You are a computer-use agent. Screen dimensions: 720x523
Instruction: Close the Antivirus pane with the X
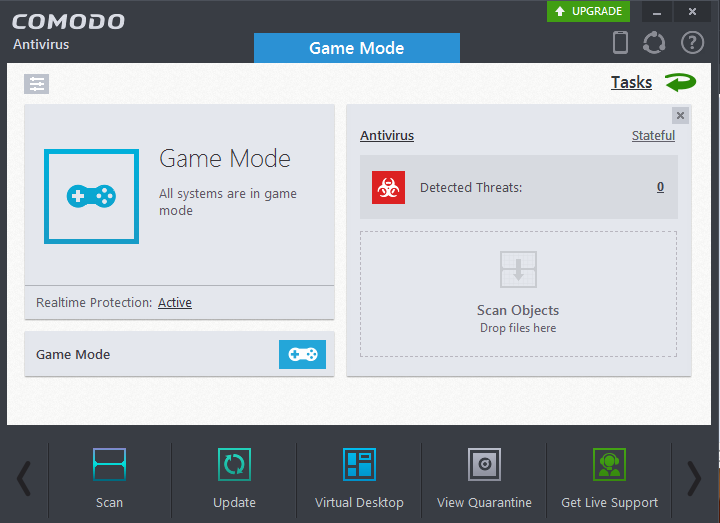681,116
